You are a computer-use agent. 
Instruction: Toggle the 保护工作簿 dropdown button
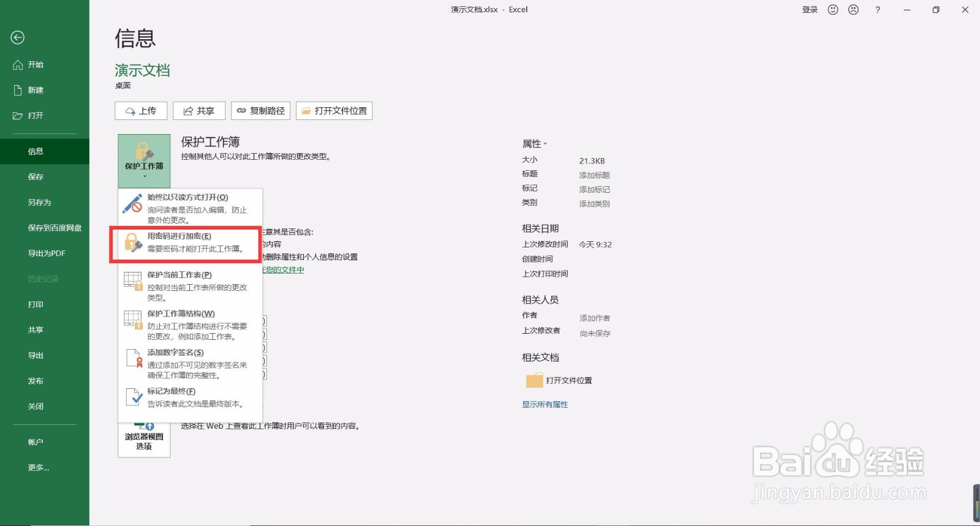tap(144, 161)
